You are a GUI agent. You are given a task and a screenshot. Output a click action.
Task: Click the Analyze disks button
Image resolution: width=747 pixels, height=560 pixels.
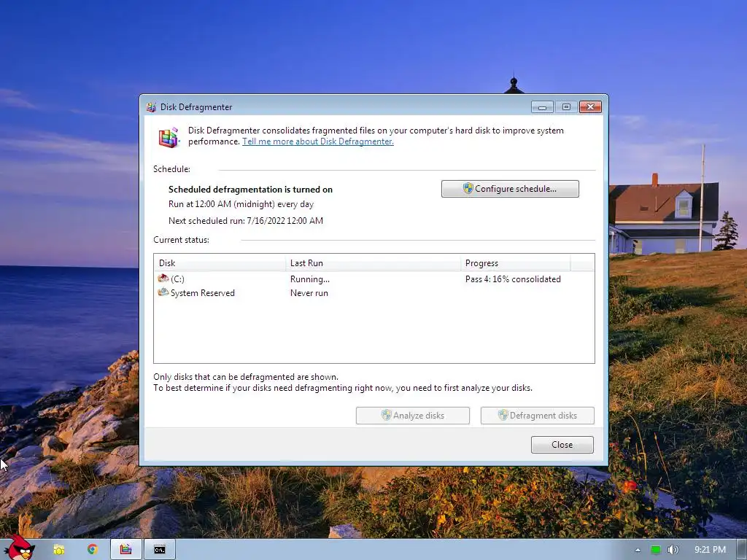pos(413,415)
